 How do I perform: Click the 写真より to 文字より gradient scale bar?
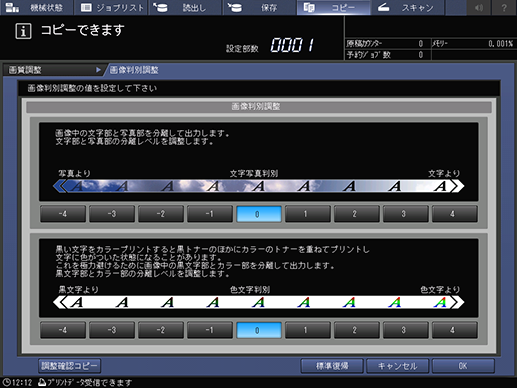[259, 186]
